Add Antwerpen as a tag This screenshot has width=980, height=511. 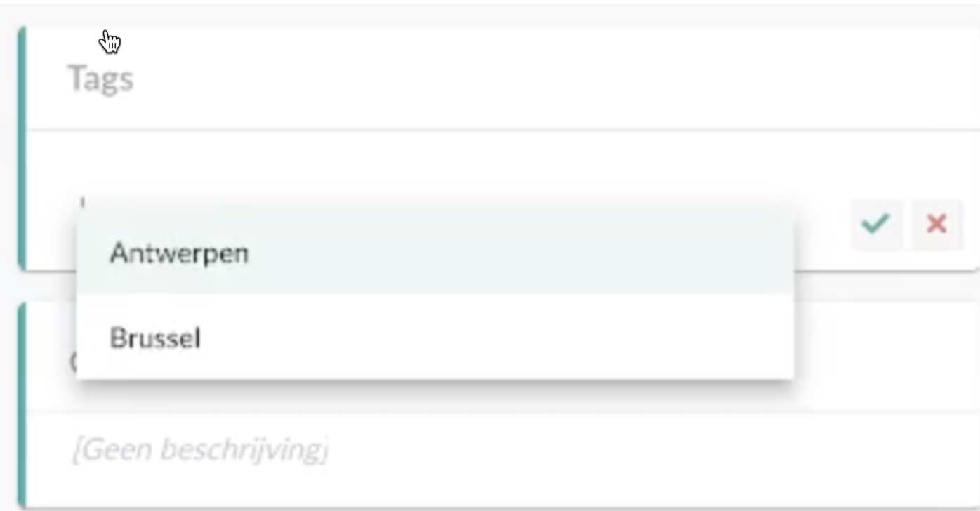tap(435, 253)
